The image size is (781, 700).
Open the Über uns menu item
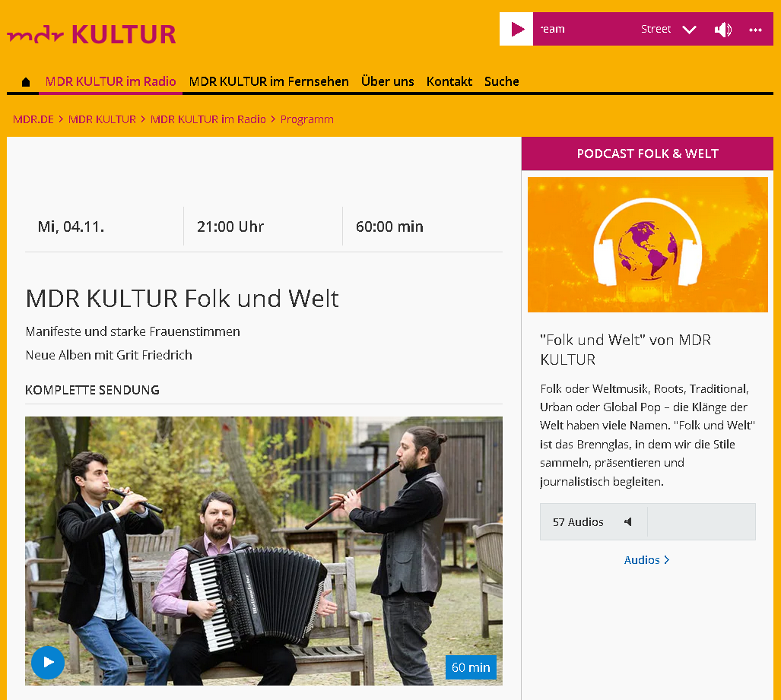tap(388, 81)
